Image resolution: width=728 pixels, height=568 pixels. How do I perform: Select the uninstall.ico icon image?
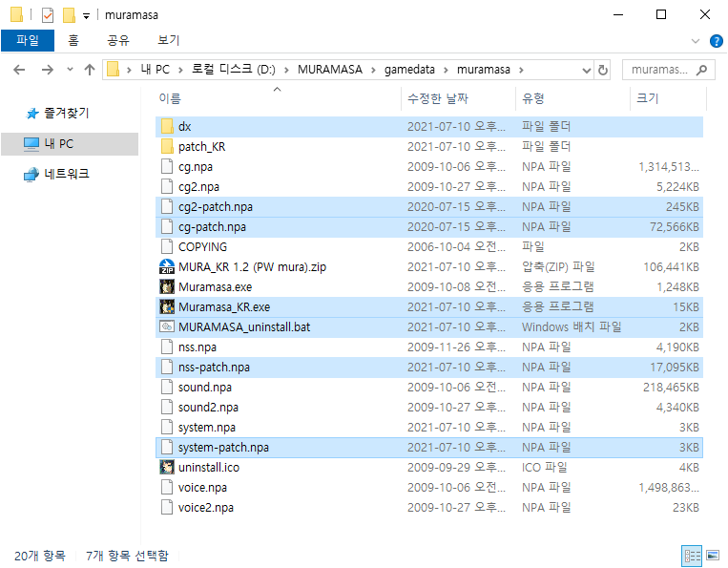(167, 467)
